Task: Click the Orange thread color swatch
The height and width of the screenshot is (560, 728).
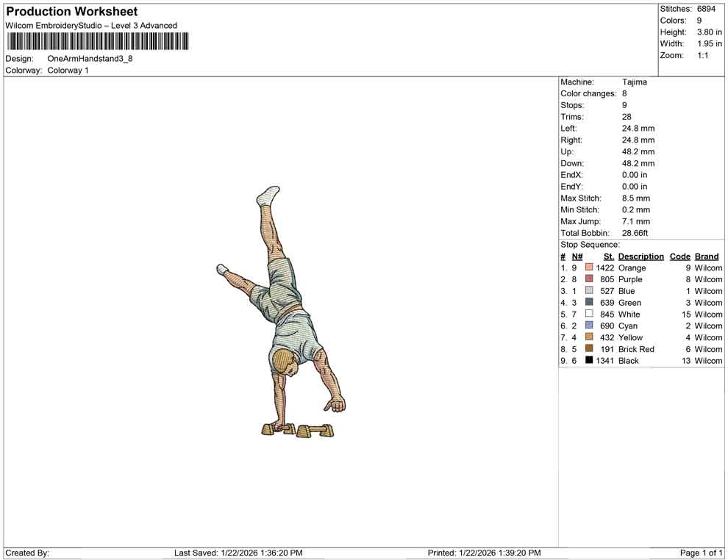Action: 588,268
